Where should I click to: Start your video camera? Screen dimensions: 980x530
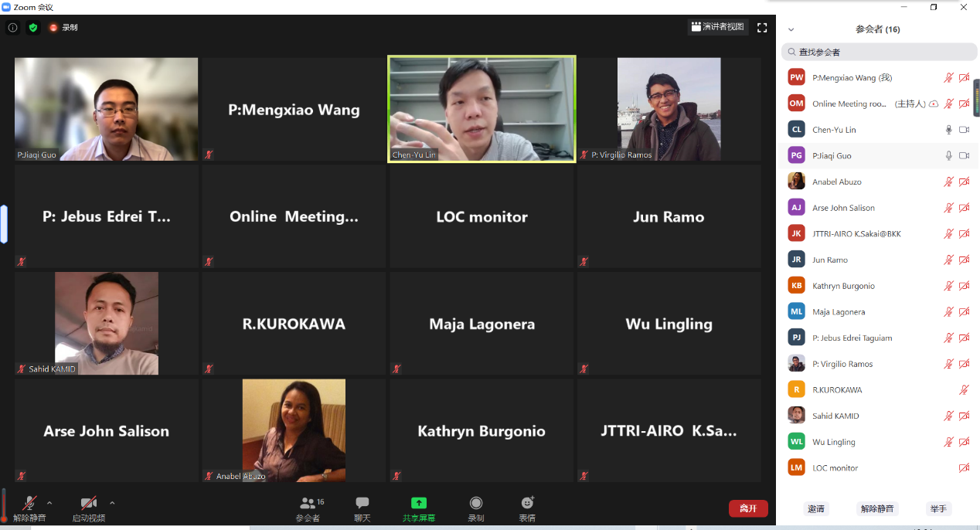click(89, 508)
